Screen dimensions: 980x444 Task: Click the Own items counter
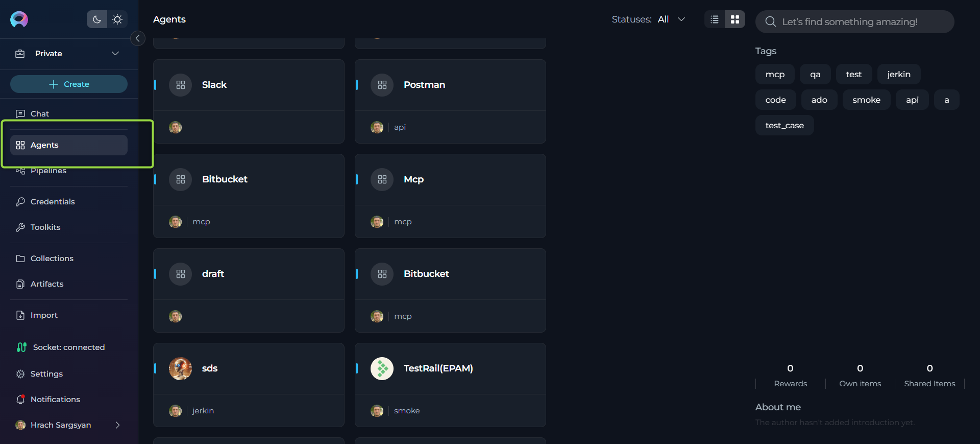point(860,376)
